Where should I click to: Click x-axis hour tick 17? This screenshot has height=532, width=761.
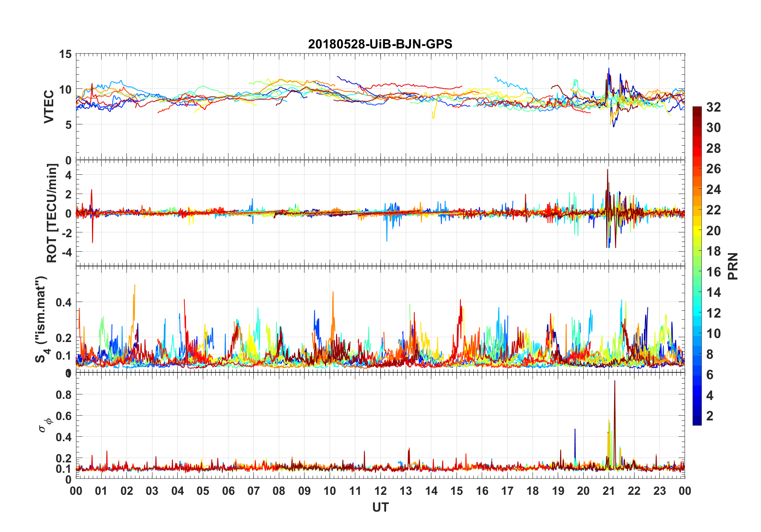(x=507, y=491)
